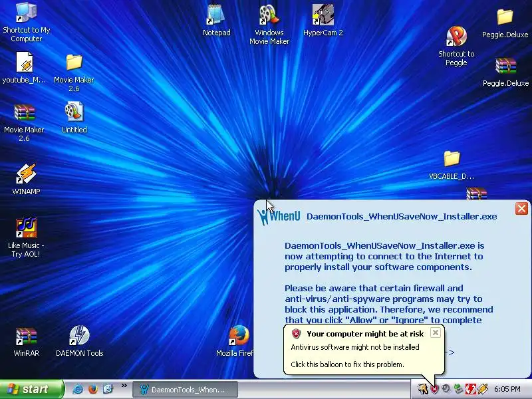Click the DaemonTools_WhenUSaveNow_Installer.exe popup title
Screen dimensions: 532x399
pos(402,217)
